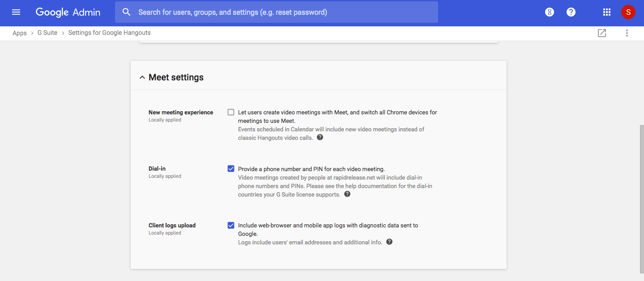Screen dimensions: 644x281
Task: Click the search magnifier icon
Action: [x=127, y=12]
